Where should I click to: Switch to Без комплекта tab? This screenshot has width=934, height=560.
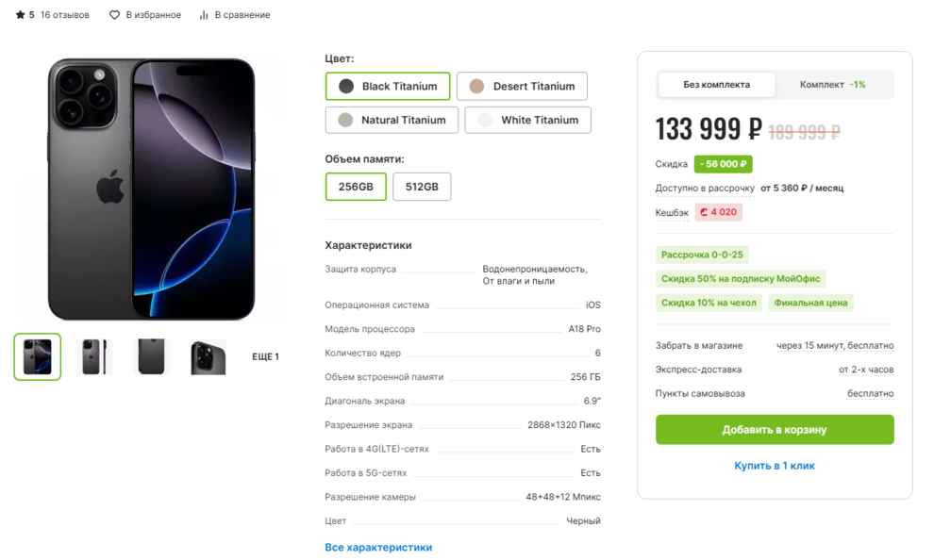coord(717,85)
